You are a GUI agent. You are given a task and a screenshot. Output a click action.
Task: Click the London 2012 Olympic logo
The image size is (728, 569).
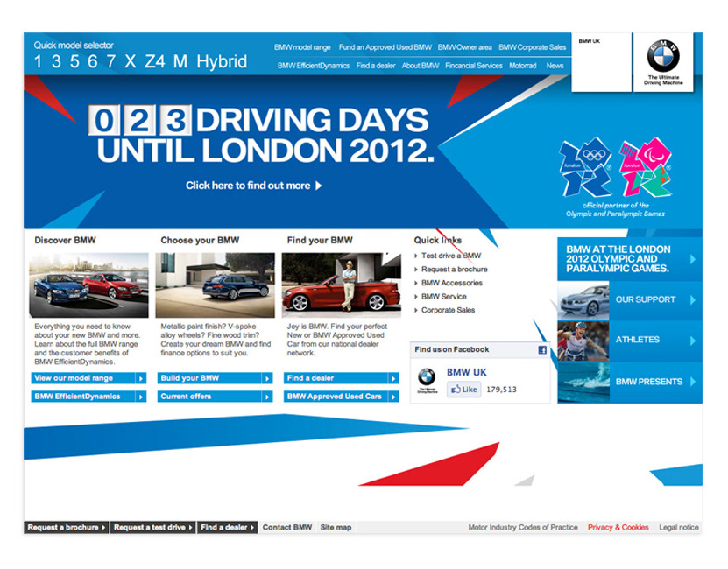point(586,167)
